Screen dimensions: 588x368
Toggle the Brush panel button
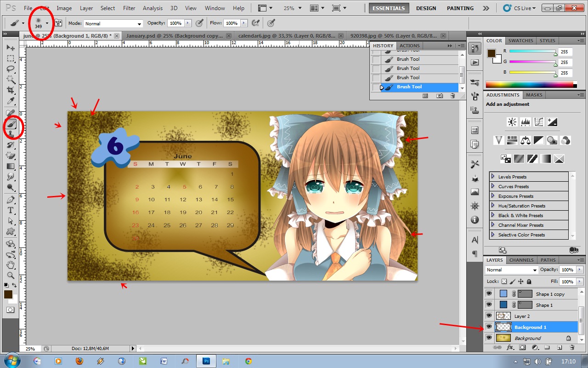click(58, 23)
